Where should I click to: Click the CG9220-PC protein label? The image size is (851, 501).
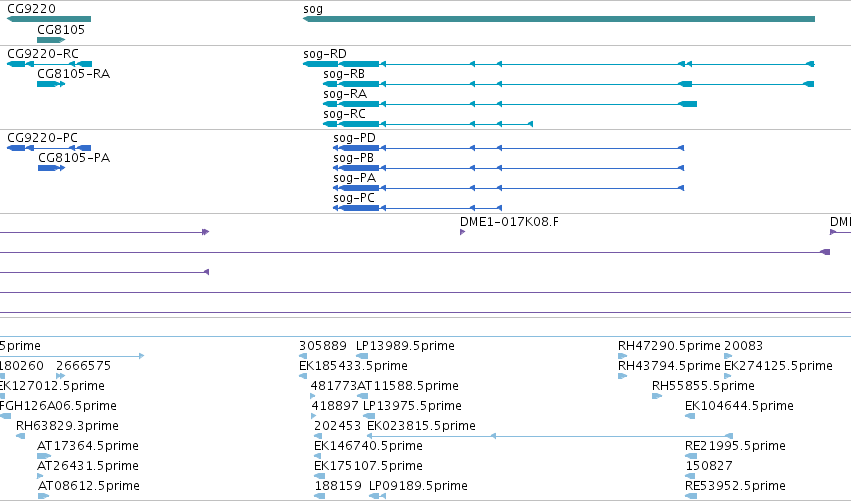[x=42, y=138]
